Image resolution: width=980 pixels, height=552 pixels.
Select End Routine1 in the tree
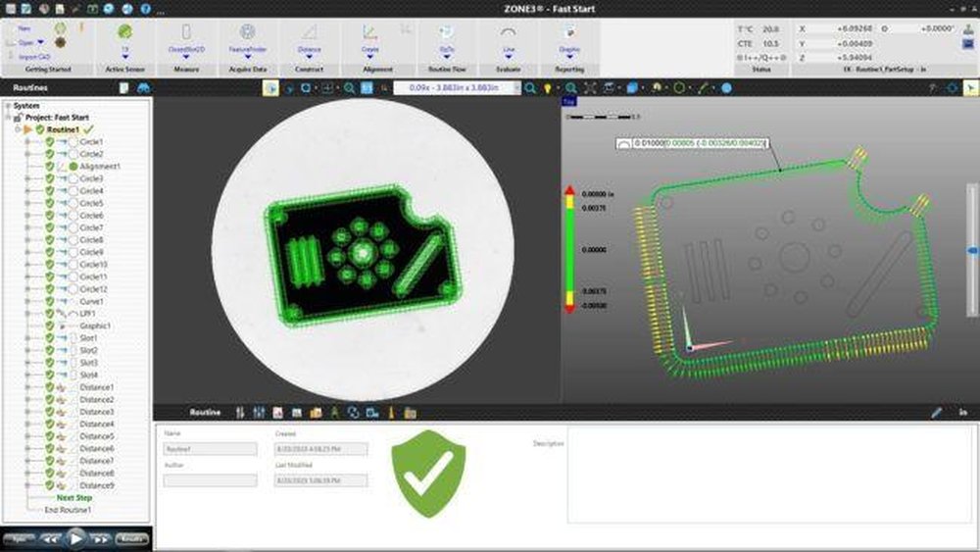pyautogui.click(x=68, y=510)
